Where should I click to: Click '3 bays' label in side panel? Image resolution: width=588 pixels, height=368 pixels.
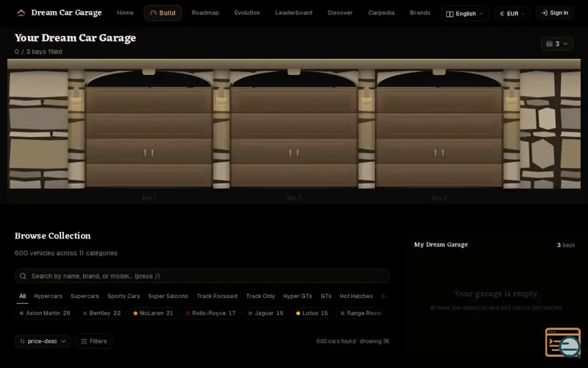click(x=565, y=245)
